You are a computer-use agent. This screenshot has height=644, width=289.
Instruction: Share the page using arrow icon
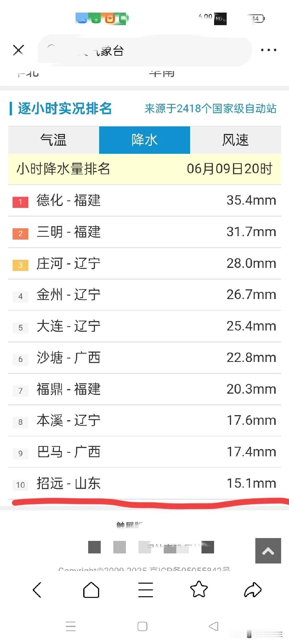point(253,590)
